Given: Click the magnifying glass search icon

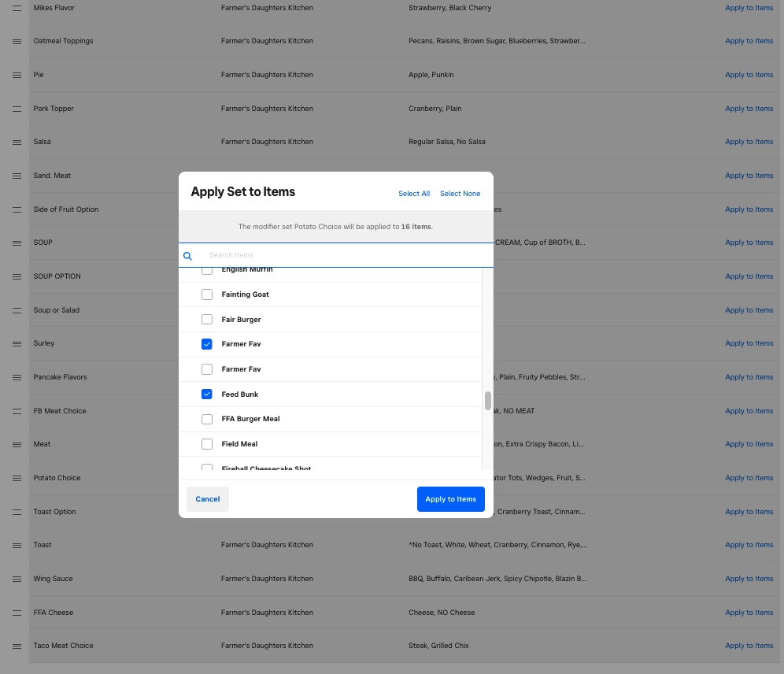Looking at the screenshot, I should click(x=188, y=256).
